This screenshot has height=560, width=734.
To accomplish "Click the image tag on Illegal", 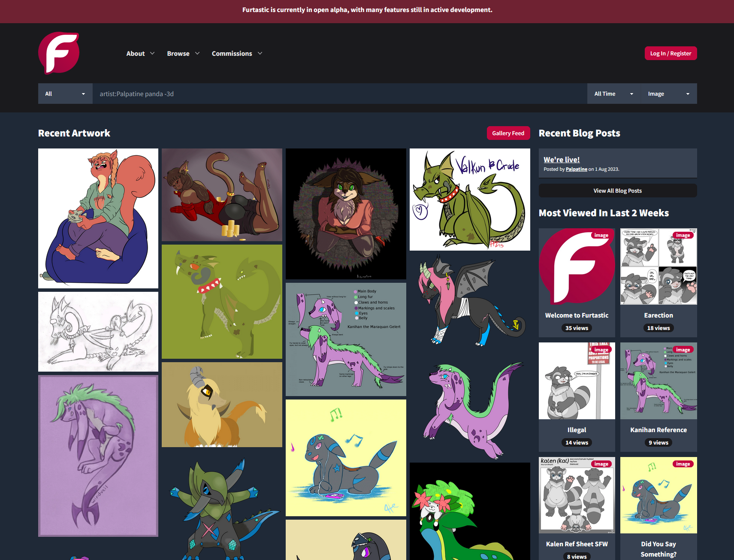I will [x=601, y=350].
